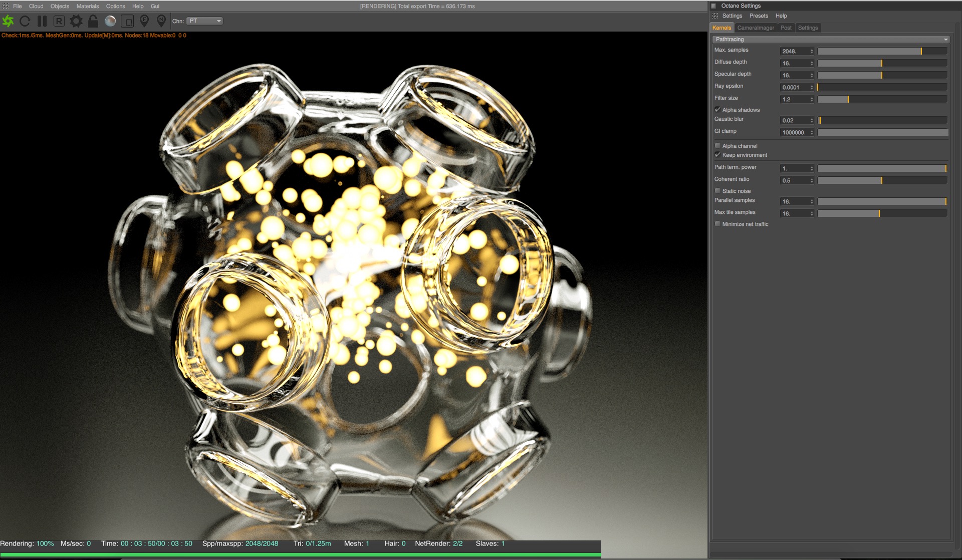The image size is (962, 560).
Task: Pause the render with the pause icon
Action: (42, 21)
